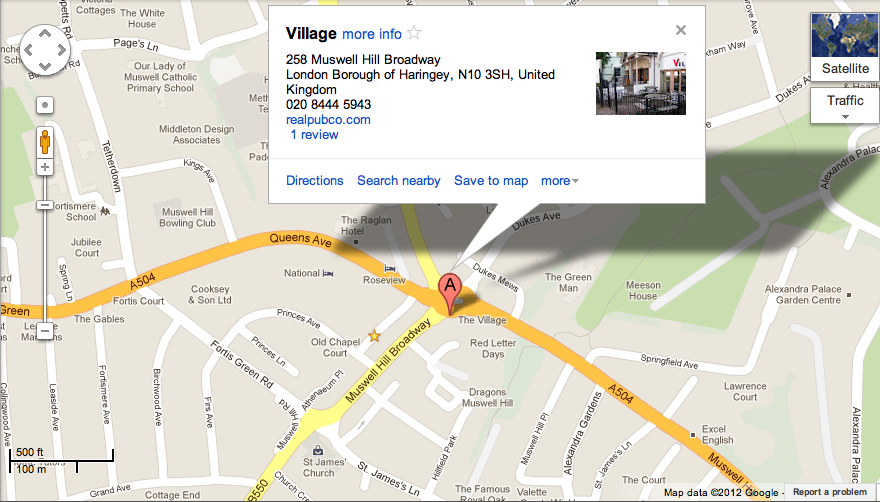Switch to Satellite view
880x502 pixels.
point(845,45)
